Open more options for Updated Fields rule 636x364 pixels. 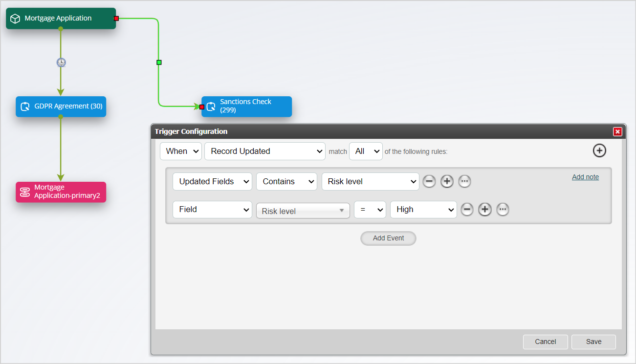point(464,181)
